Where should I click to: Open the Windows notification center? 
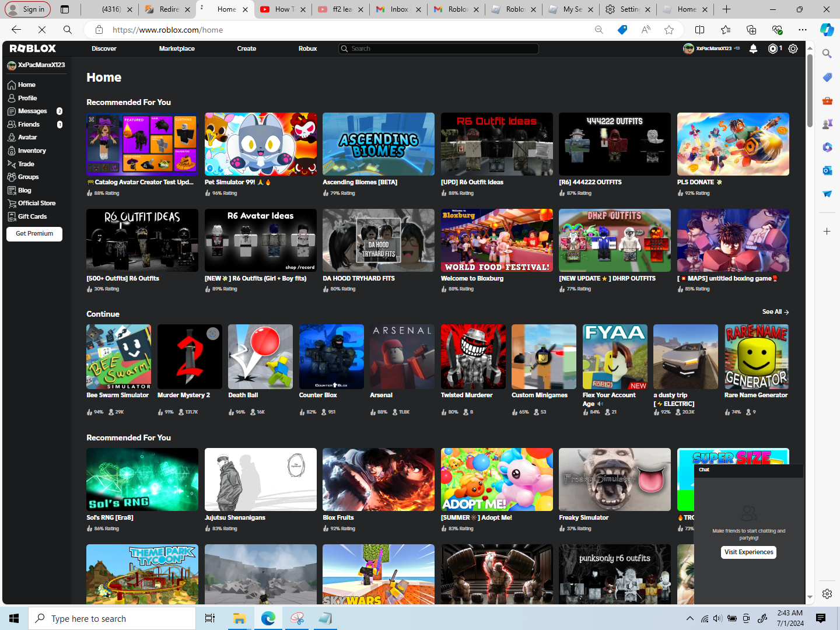pos(821,618)
